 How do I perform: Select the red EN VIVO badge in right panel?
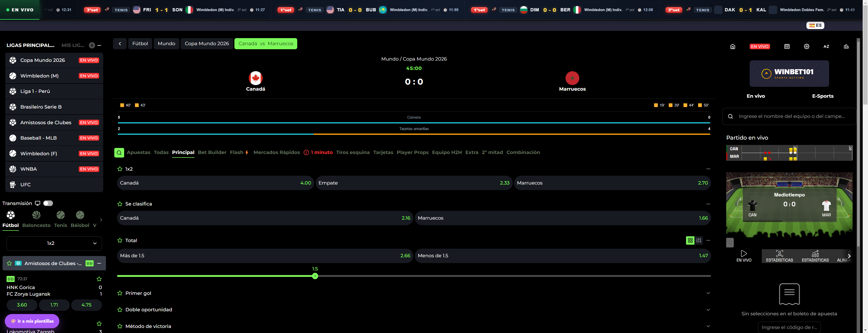pos(759,46)
